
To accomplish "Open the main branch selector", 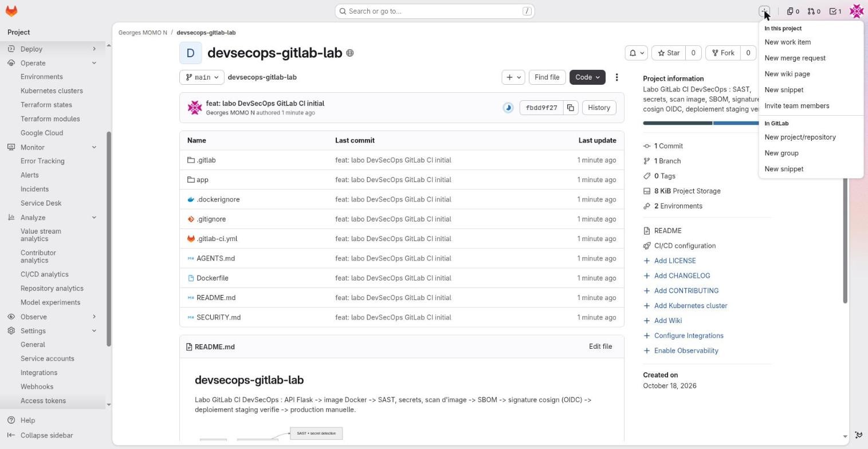I will tap(203, 77).
